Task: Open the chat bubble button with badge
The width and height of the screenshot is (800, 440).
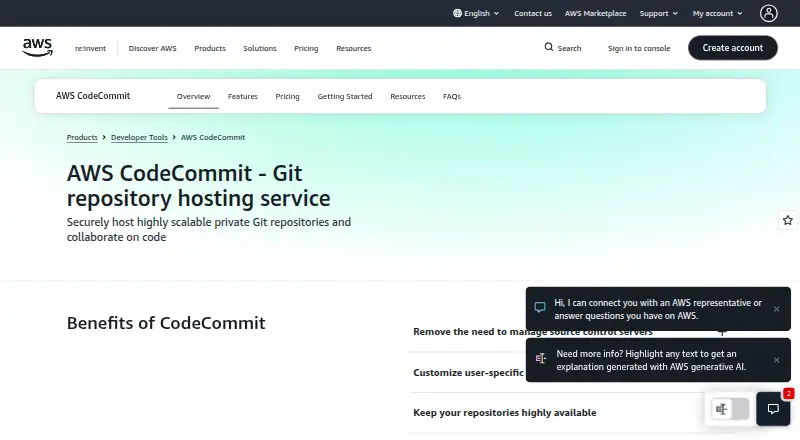Action: click(x=773, y=409)
